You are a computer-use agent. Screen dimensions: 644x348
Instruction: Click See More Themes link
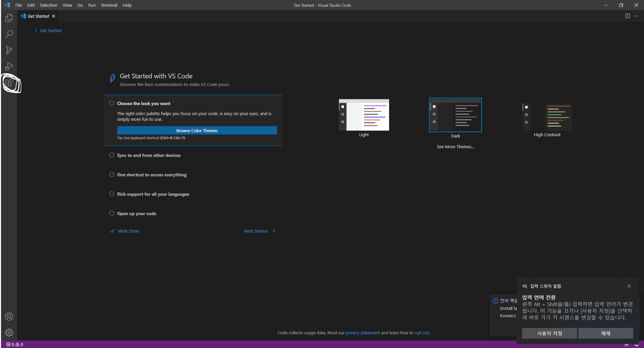[x=455, y=147]
